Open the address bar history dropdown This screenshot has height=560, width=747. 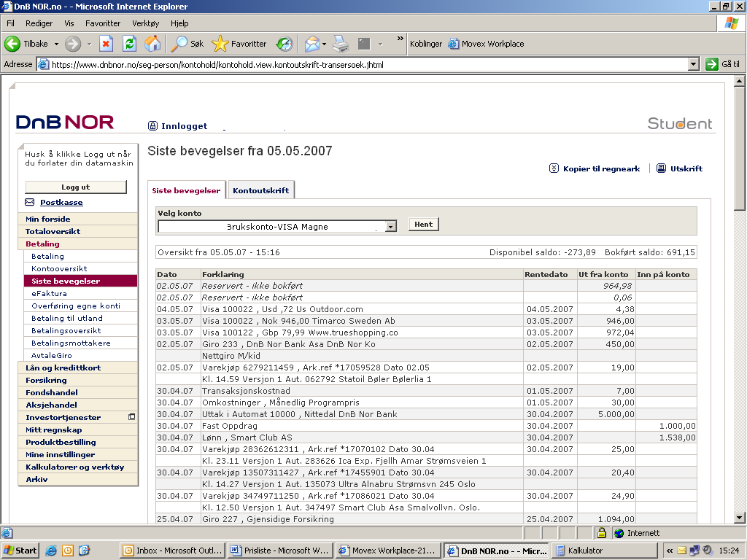(x=694, y=64)
